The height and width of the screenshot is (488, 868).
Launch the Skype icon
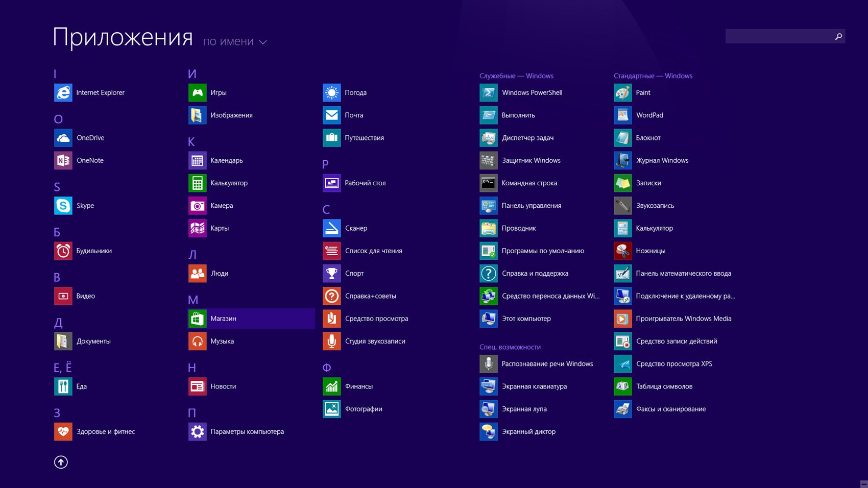(63, 206)
